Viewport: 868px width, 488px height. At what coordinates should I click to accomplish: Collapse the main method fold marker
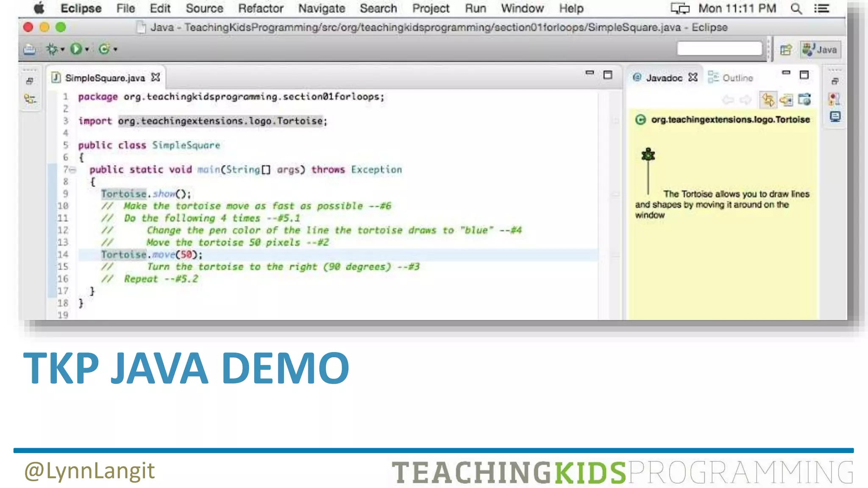72,170
